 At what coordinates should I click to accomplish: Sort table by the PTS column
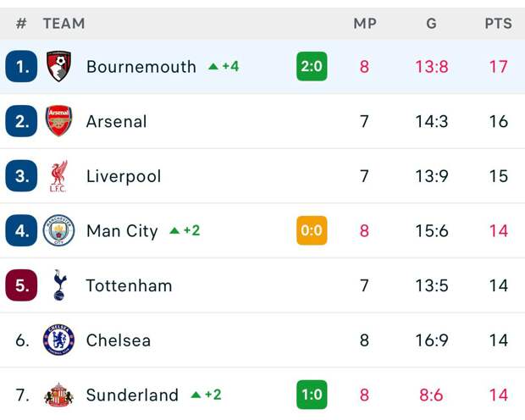(498, 24)
